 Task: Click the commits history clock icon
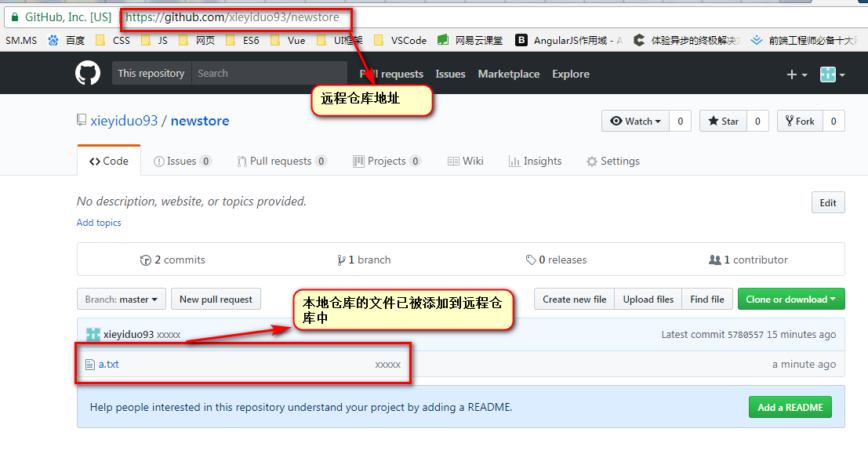pos(146,260)
